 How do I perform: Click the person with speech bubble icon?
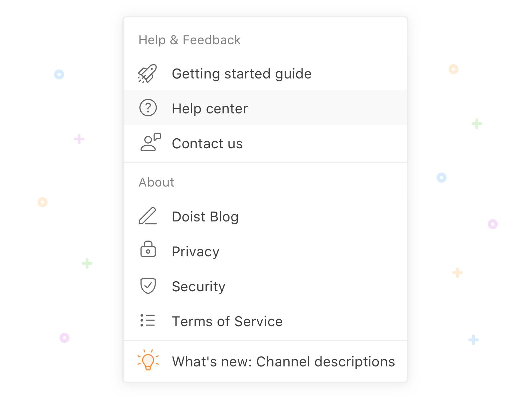pyautogui.click(x=150, y=142)
